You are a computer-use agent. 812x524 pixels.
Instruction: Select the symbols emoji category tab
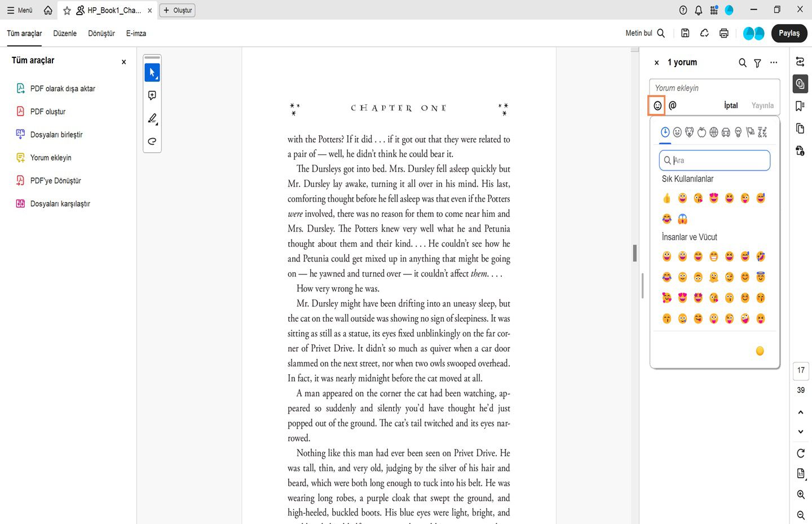point(762,132)
